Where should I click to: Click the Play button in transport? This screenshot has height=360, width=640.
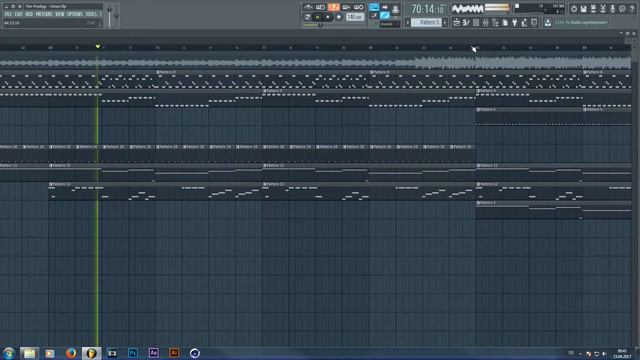coord(317,17)
